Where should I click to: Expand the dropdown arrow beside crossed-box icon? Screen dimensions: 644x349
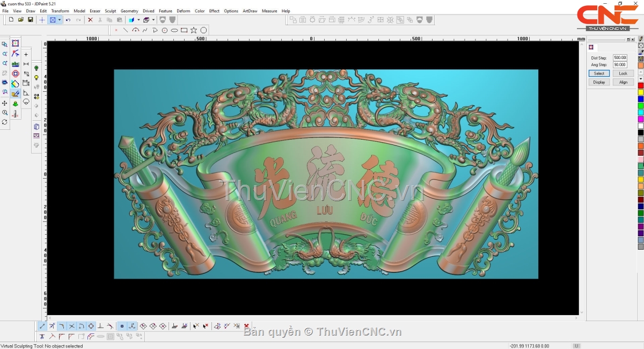pos(60,20)
